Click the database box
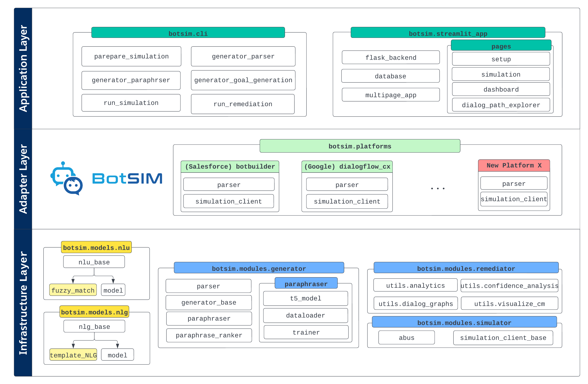The image size is (588, 384). tap(390, 76)
